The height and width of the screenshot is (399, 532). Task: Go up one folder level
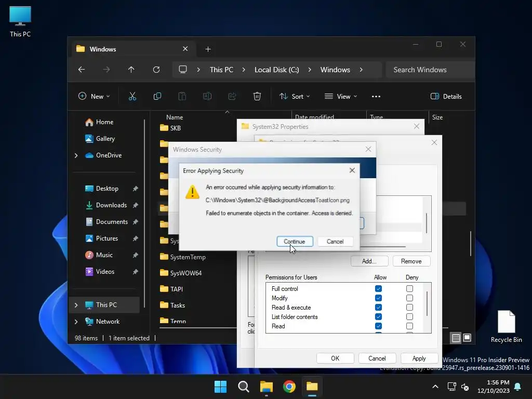click(131, 70)
